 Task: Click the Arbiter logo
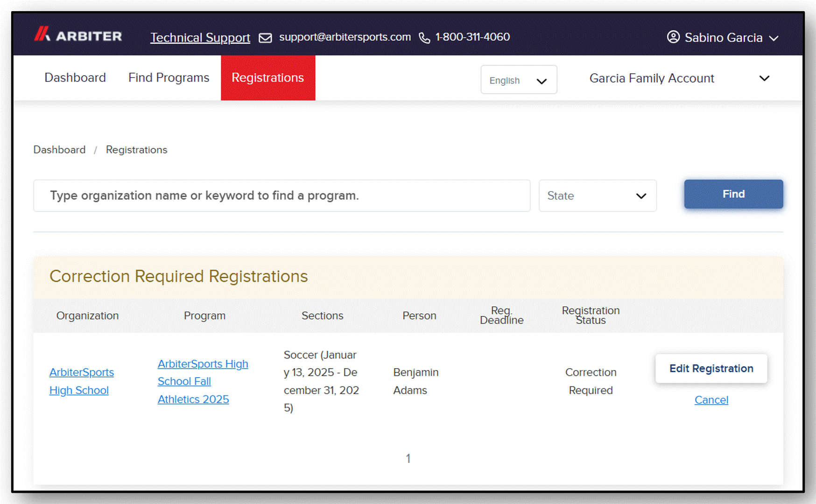(78, 35)
